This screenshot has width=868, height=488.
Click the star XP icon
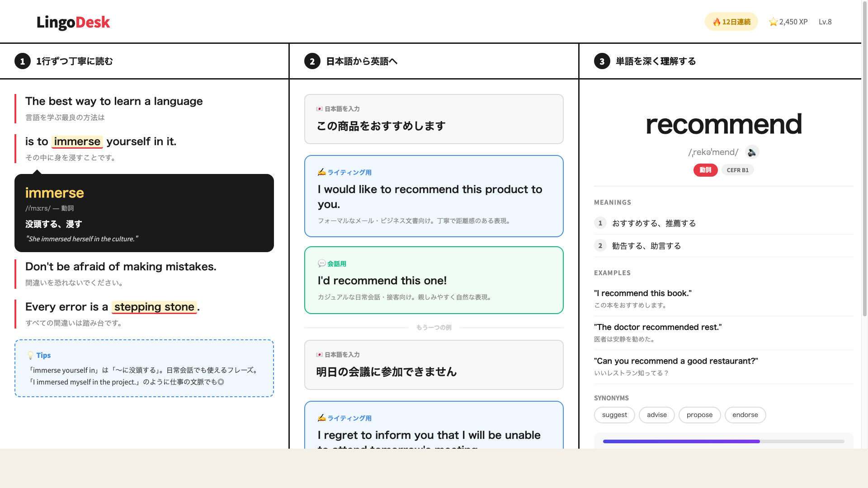pos(773,22)
